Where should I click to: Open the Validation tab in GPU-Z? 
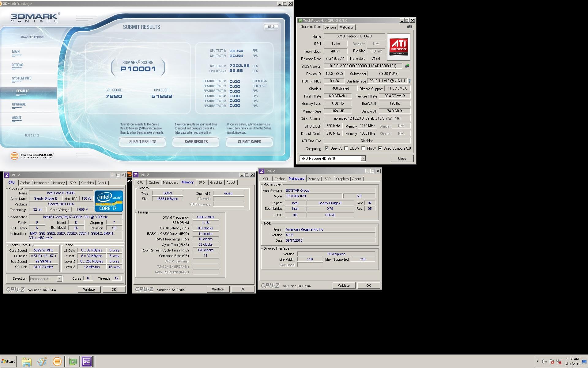click(347, 27)
